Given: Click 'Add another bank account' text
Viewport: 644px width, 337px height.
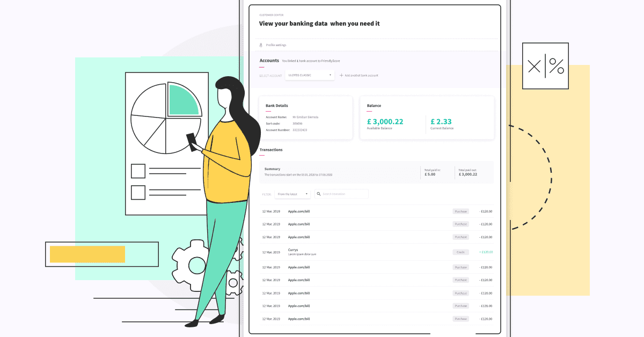Looking at the screenshot, I should click(361, 76).
